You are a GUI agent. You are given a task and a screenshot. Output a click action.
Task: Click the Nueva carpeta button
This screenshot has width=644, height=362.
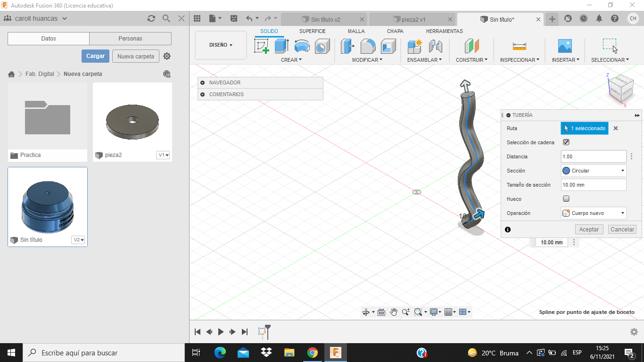tap(136, 56)
